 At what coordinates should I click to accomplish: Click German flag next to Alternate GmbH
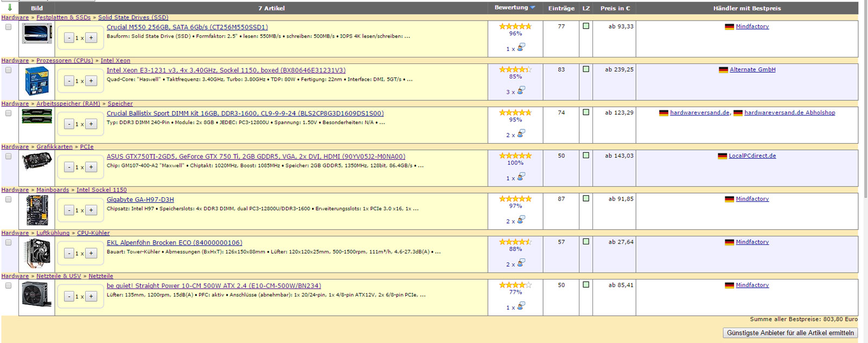coord(723,70)
